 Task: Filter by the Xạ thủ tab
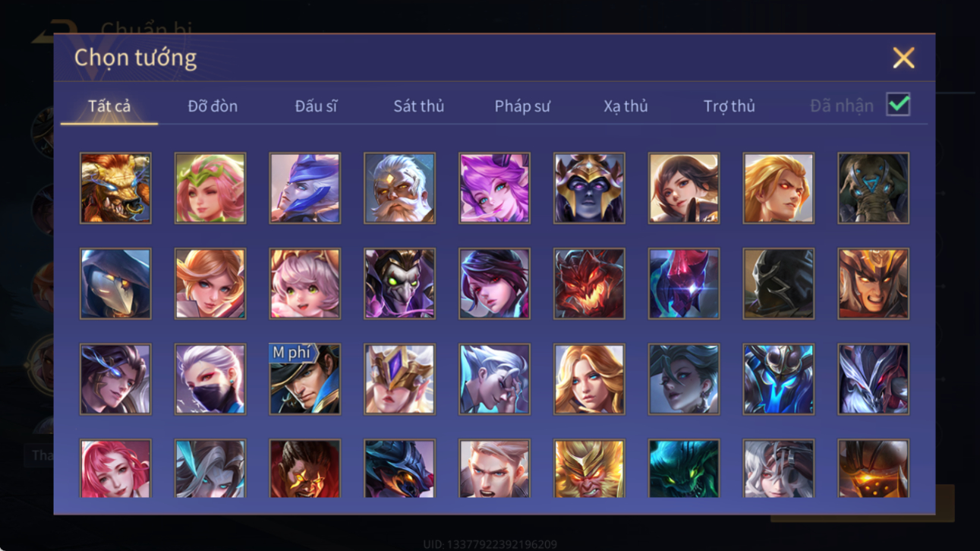(x=625, y=106)
